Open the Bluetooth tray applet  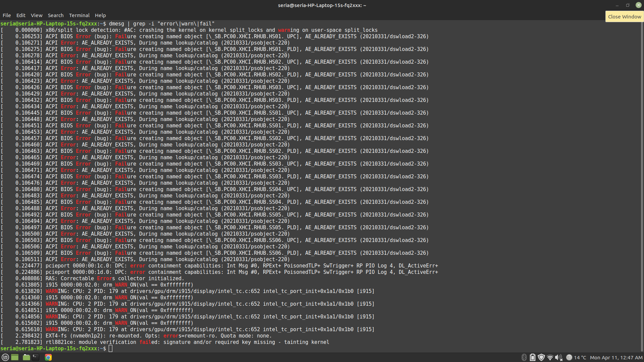click(x=524, y=357)
